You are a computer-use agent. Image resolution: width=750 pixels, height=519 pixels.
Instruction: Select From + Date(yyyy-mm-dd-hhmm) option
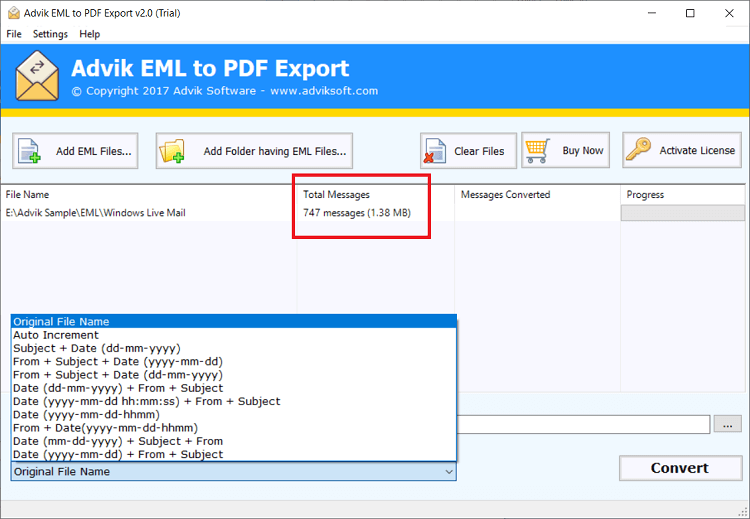coord(234,428)
